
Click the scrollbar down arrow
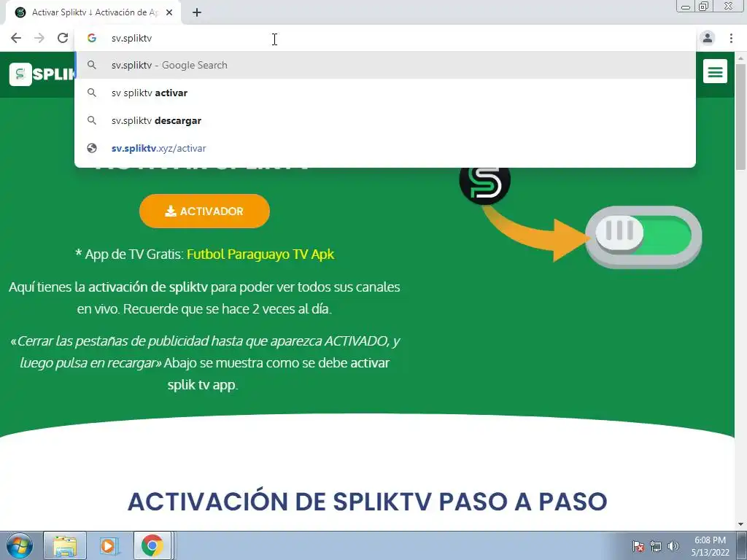(x=741, y=524)
